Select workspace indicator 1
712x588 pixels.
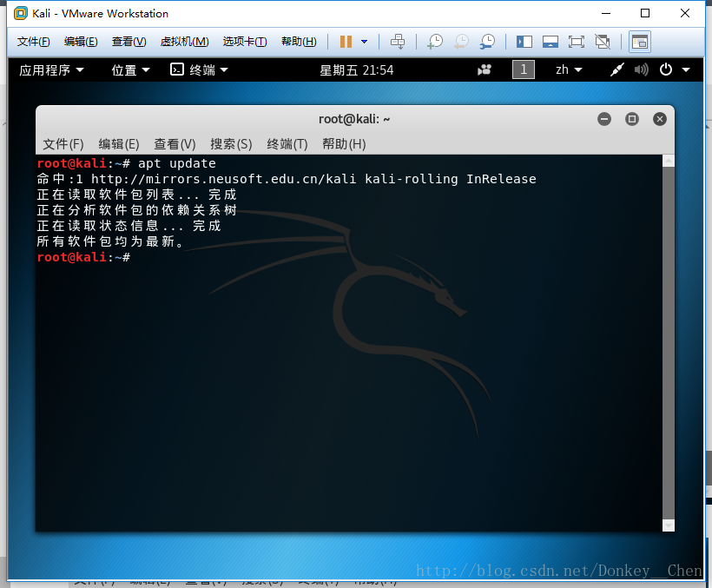tap(523, 70)
